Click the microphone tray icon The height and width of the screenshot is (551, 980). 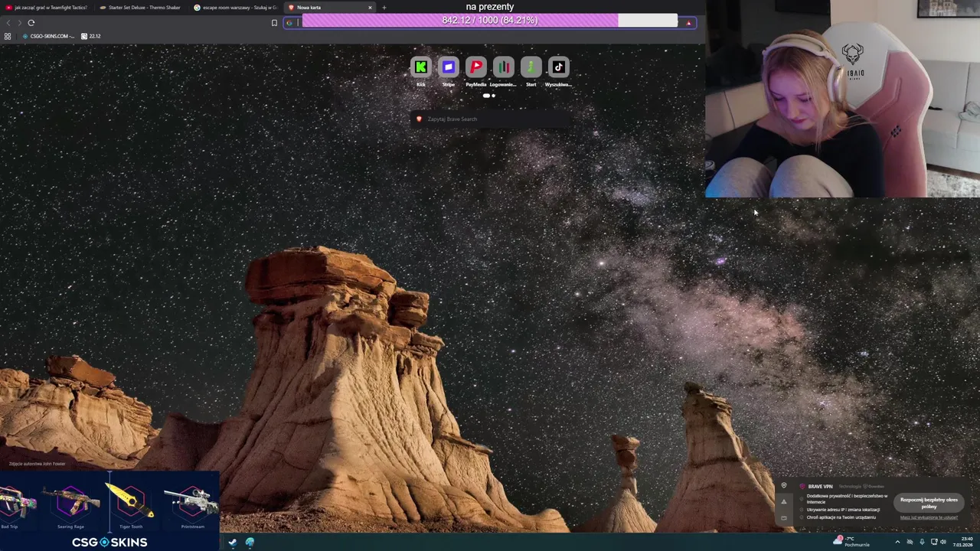coord(922,543)
